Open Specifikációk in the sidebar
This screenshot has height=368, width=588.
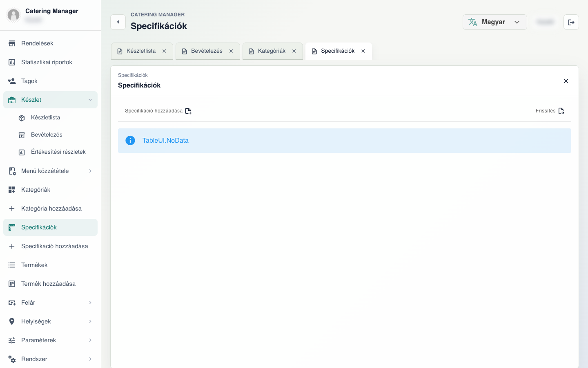point(50,227)
